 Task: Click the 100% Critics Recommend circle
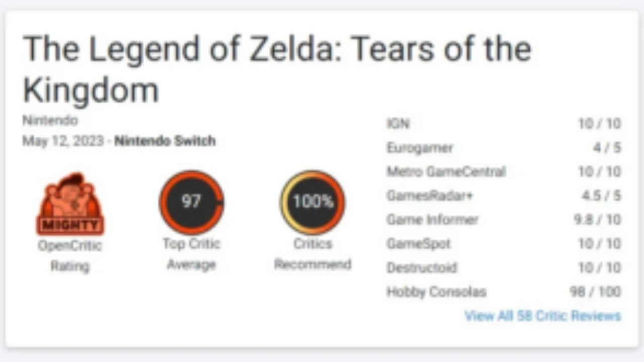pyautogui.click(x=312, y=202)
